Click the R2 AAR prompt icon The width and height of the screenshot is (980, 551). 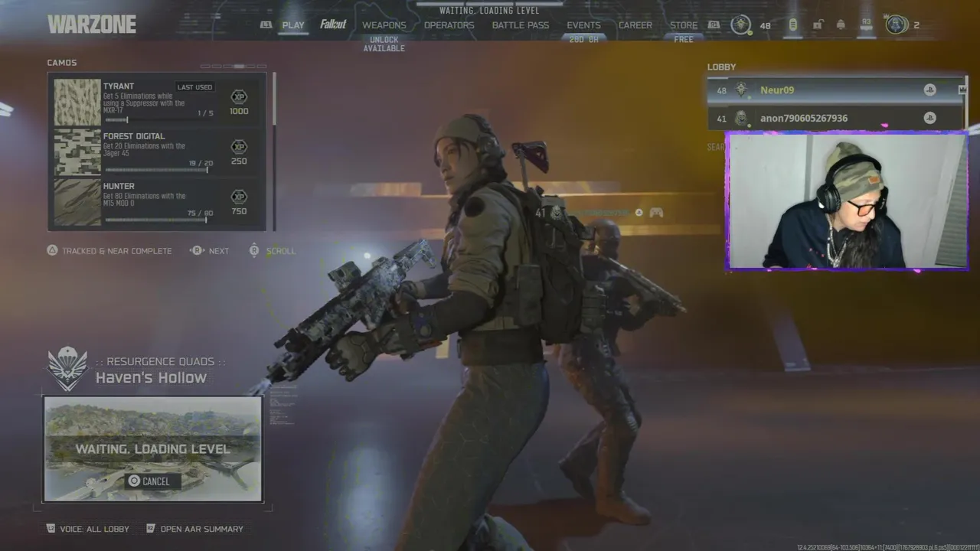(x=151, y=528)
